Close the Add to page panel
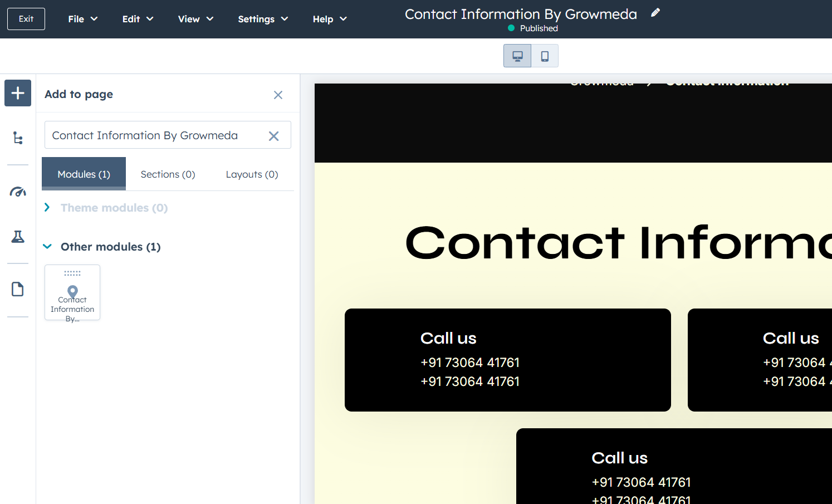 click(278, 95)
